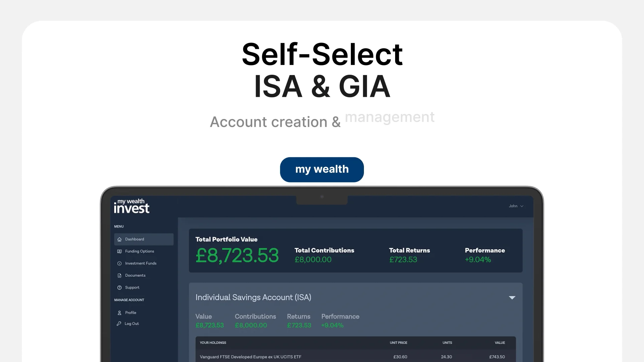Open the John user dropdown
This screenshot has width=644, height=362.
pyautogui.click(x=516, y=206)
